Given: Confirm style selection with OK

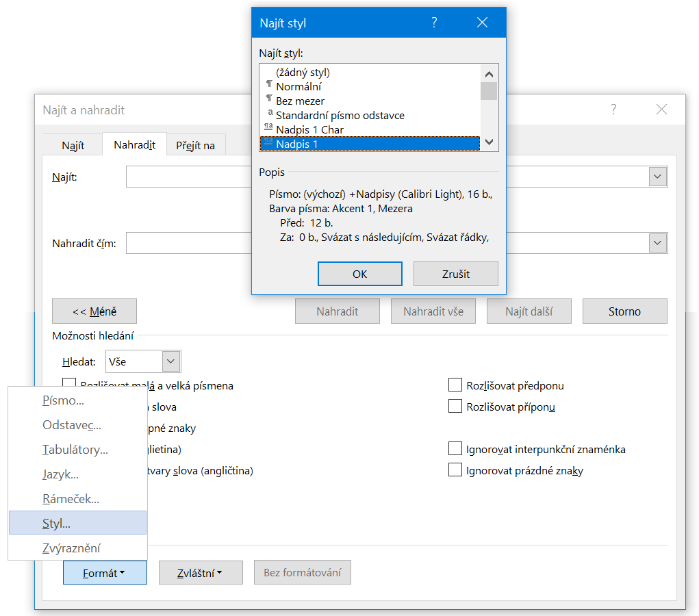Looking at the screenshot, I should click(359, 274).
